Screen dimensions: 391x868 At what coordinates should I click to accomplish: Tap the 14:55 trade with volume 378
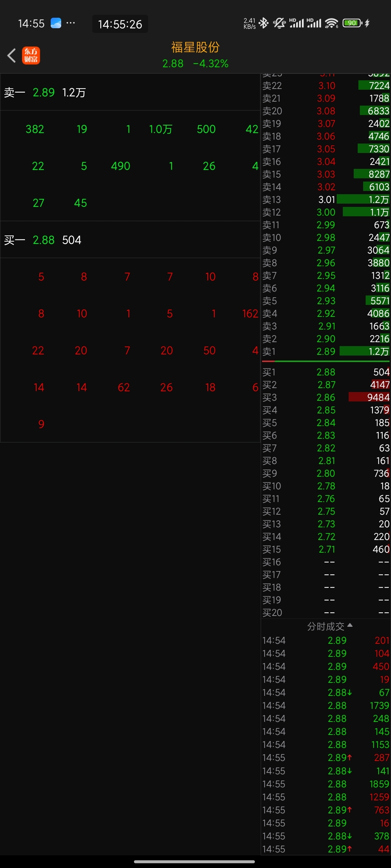pos(326,836)
